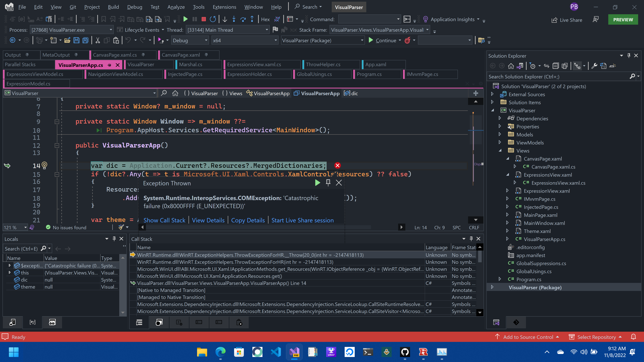
Task: Pin the Exception Thrown popup
Action: pyautogui.click(x=328, y=183)
